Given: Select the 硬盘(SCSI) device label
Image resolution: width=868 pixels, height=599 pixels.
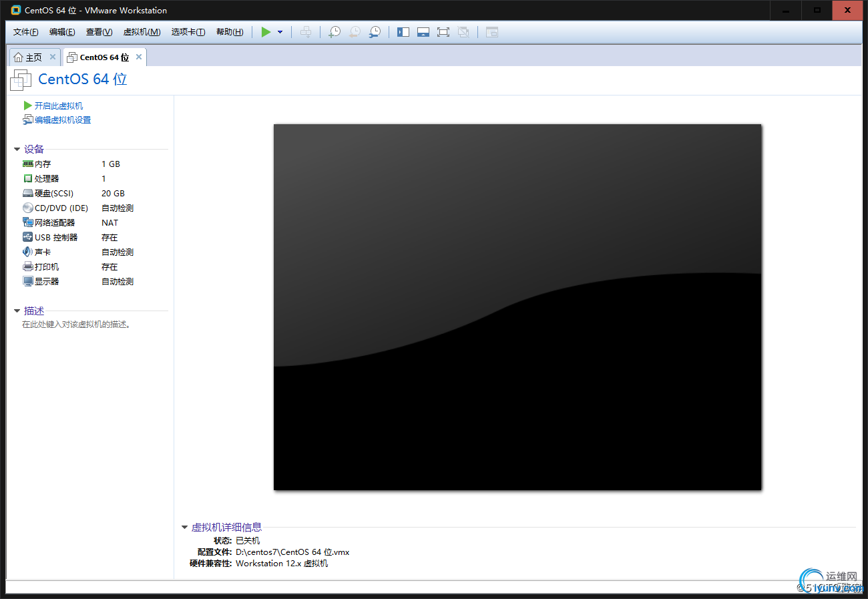Looking at the screenshot, I should (x=54, y=194).
